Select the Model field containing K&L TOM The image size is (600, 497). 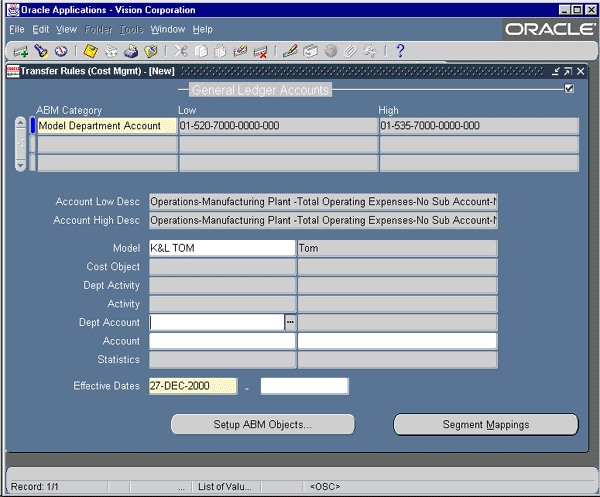tap(222, 248)
